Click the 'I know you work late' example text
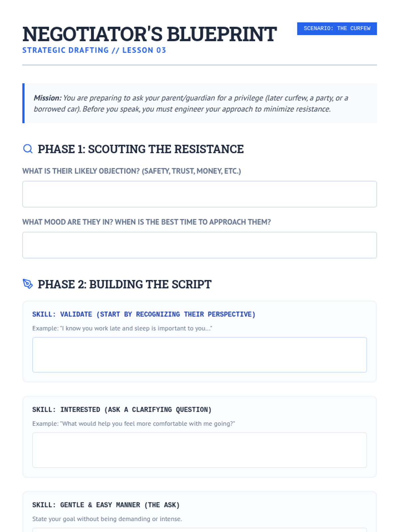Screen dimensions: 399x532 click(x=122, y=329)
